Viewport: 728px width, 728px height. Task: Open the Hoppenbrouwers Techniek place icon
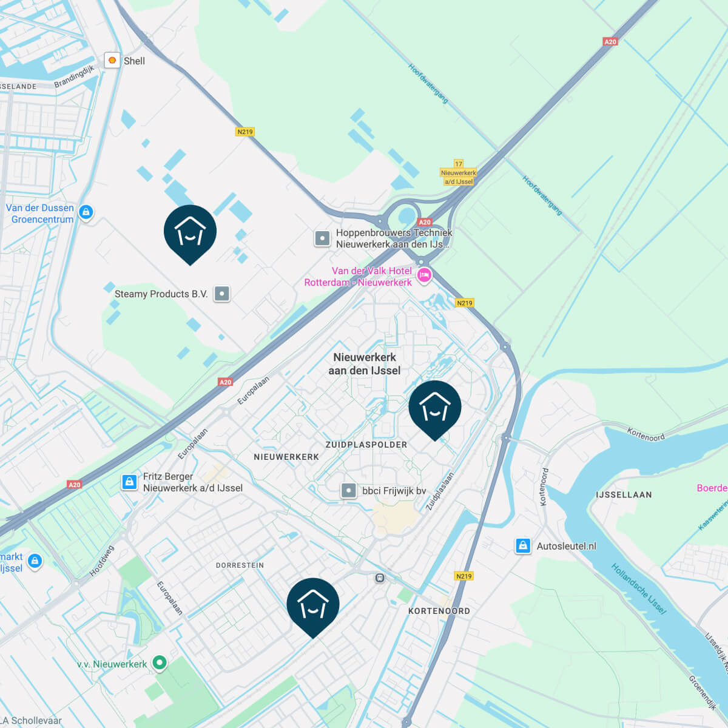(x=322, y=238)
